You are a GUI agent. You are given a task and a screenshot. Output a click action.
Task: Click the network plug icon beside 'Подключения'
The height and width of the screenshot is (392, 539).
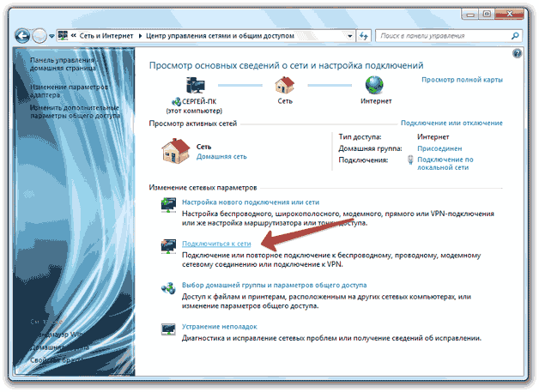pos(410,160)
